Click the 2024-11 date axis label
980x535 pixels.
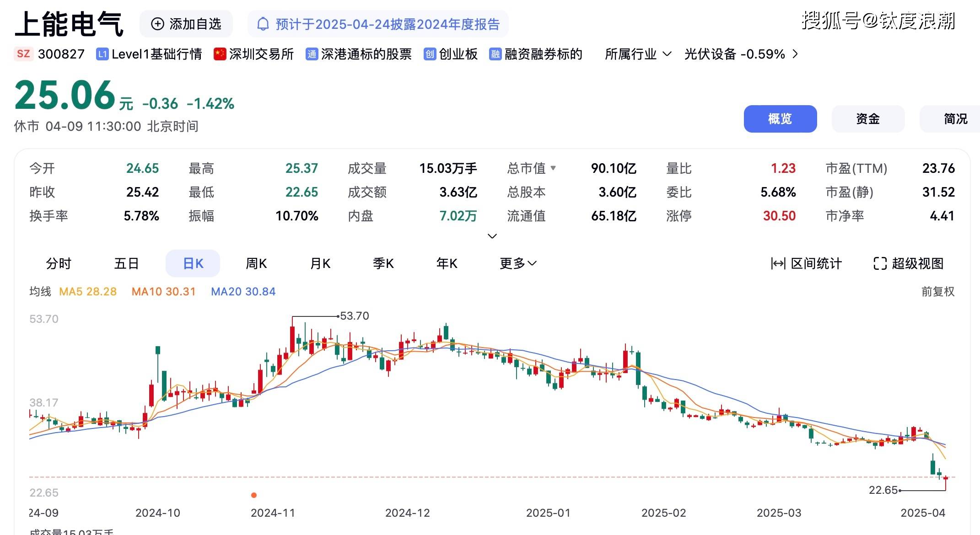(x=273, y=513)
